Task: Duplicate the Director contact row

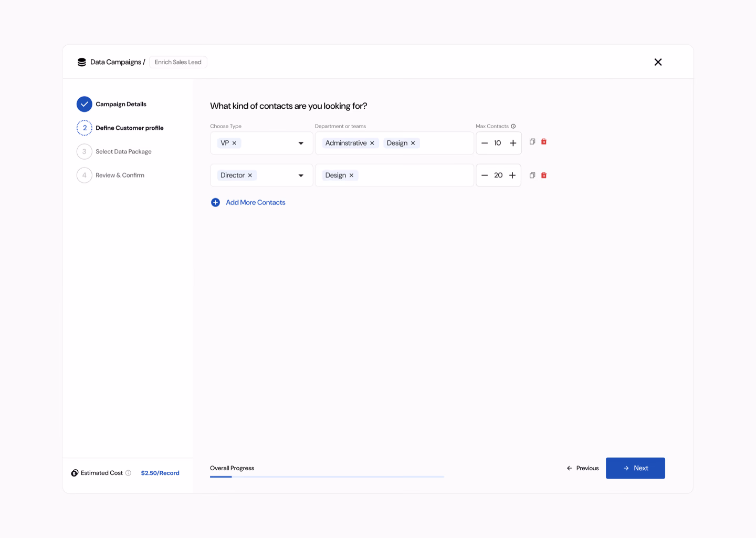Action: pyautogui.click(x=532, y=175)
